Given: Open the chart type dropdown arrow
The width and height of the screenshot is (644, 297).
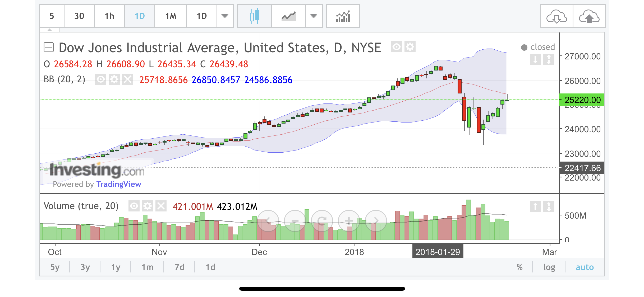Looking at the screenshot, I should point(314,16).
